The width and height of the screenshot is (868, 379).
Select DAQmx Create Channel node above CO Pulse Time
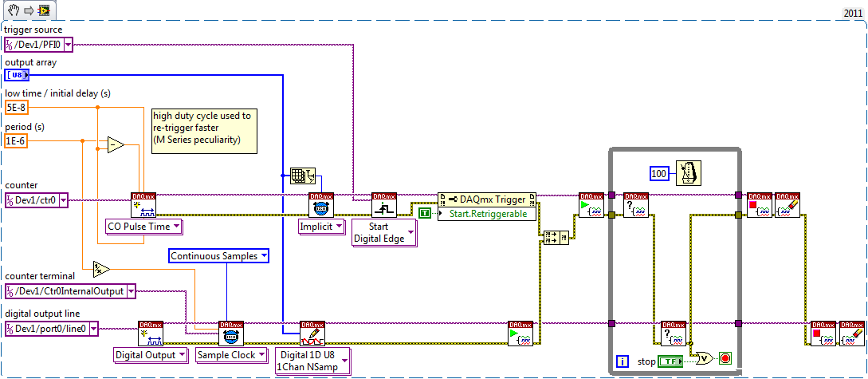144,204
